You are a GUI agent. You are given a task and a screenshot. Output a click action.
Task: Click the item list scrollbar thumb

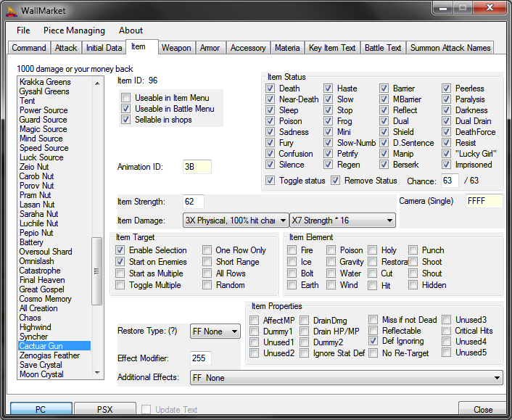(96, 271)
